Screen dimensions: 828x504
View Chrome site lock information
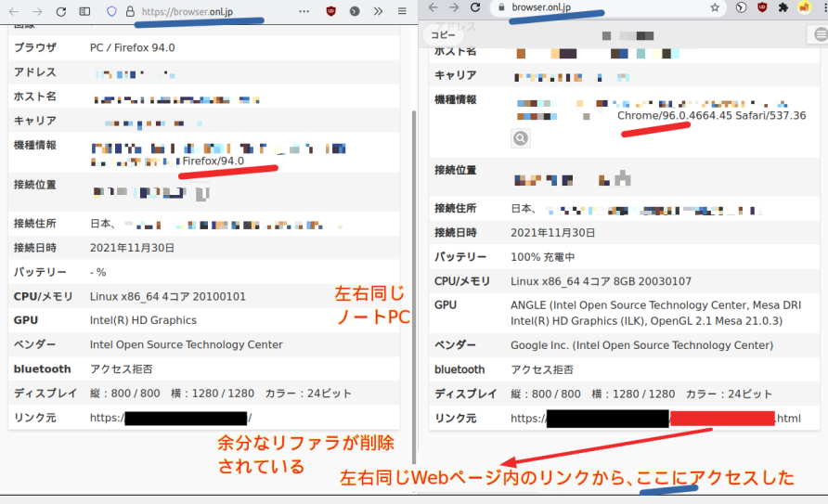pyautogui.click(x=501, y=7)
